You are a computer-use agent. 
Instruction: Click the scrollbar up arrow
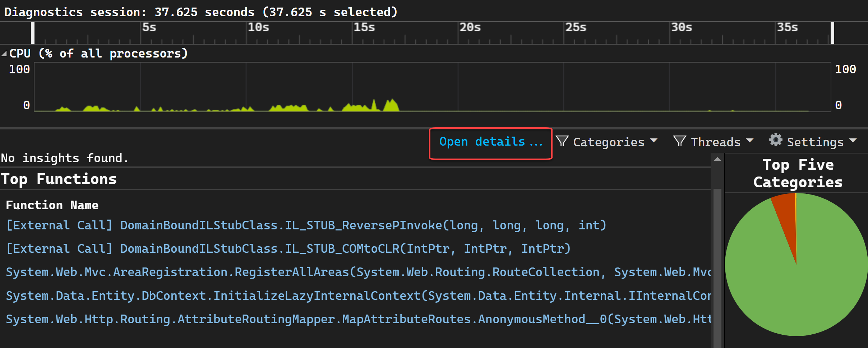click(718, 159)
